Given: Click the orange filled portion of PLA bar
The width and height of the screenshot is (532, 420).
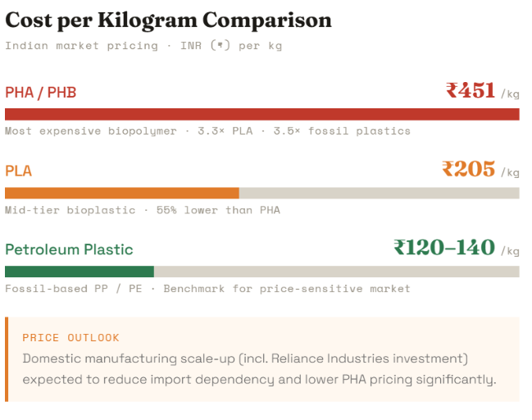Looking at the screenshot, I should (121, 193).
